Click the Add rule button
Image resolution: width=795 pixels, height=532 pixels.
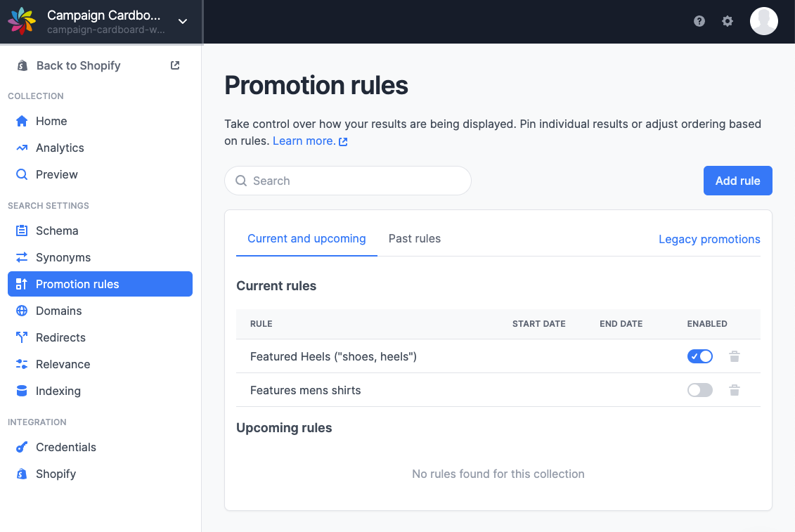(737, 181)
